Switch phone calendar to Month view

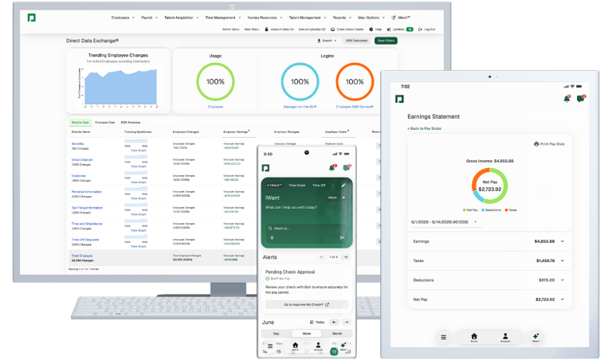(x=337, y=334)
